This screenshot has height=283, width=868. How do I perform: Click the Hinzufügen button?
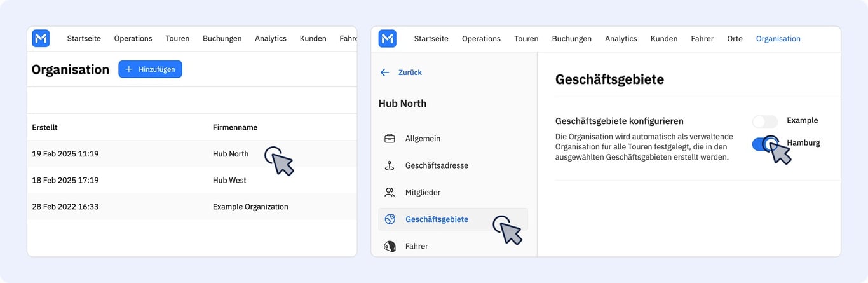pos(150,69)
